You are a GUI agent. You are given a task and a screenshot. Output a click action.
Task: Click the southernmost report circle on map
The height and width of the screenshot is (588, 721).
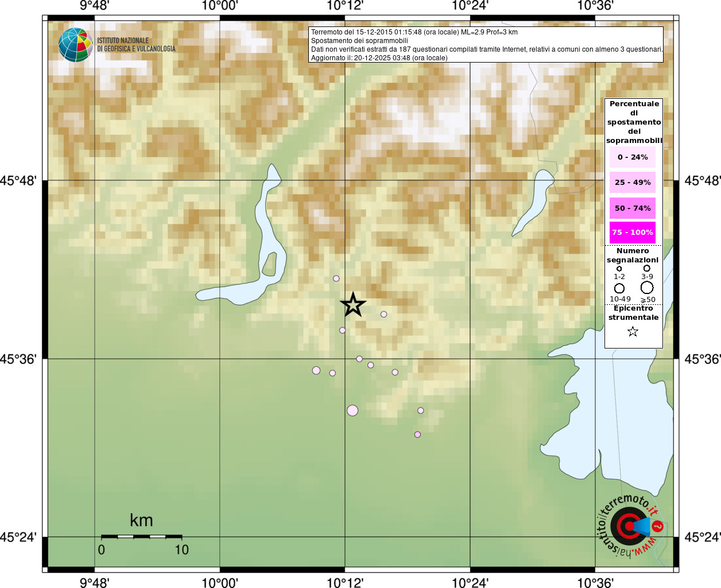(x=417, y=434)
